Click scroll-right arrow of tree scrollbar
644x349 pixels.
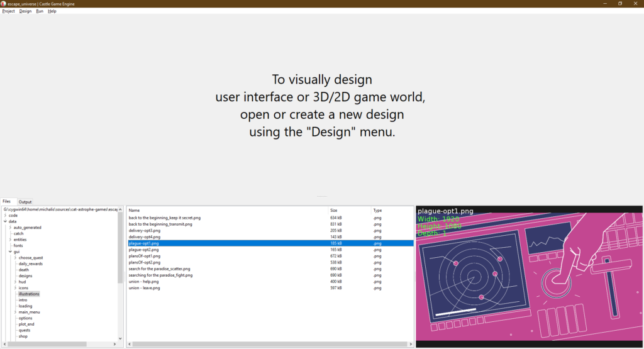(114, 344)
